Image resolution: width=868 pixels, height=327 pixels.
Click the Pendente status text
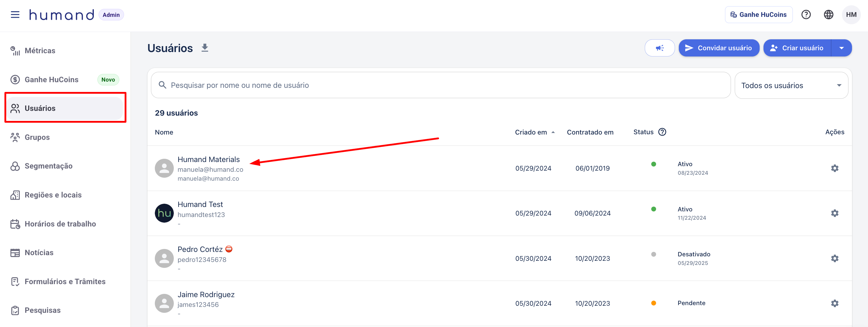[692, 303]
